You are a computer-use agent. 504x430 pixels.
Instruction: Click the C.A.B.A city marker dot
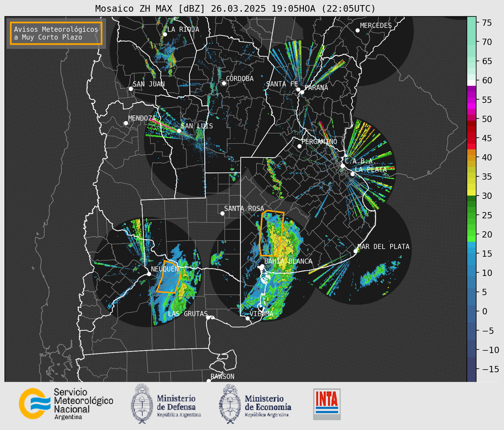point(343,166)
